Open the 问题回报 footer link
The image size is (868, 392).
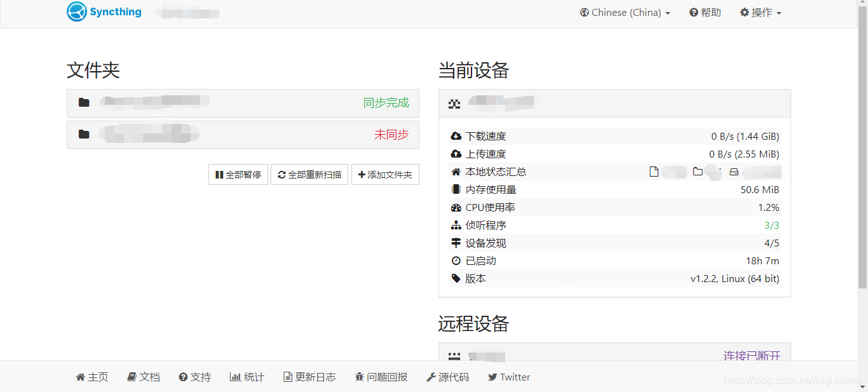click(381, 377)
